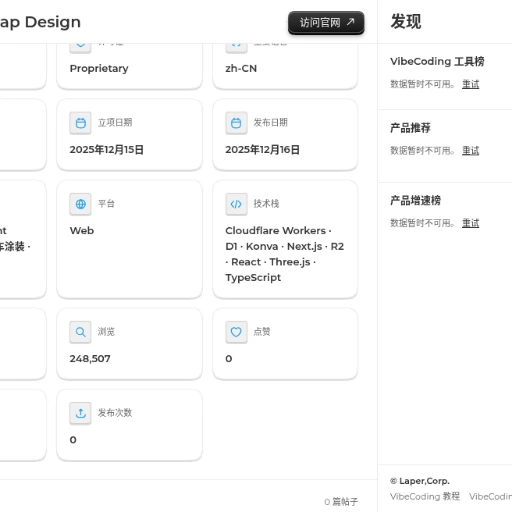Click the 248,507 view count
Image resolution: width=512 pixels, height=512 pixels.
coord(90,359)
